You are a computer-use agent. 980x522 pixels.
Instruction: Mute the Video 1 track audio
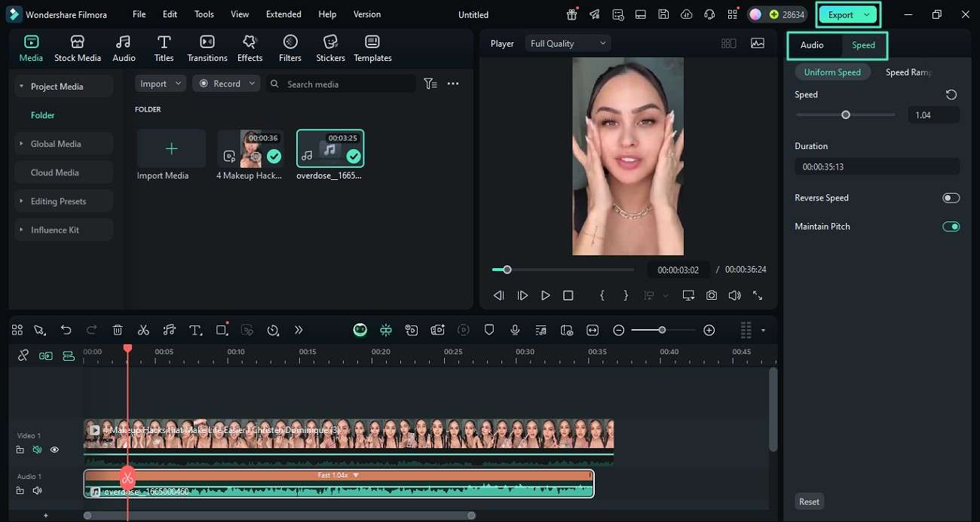[x=37, y=450]
